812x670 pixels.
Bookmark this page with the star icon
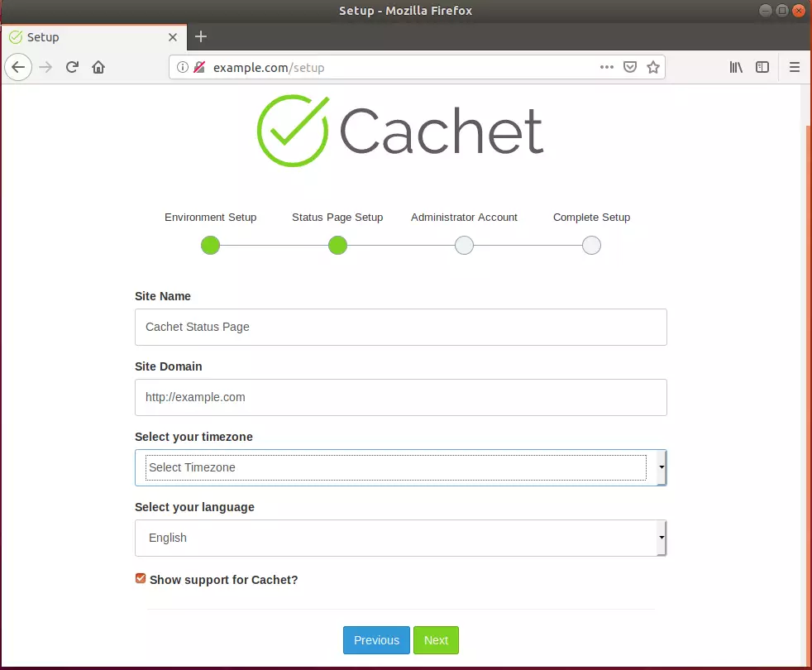tap(653, 67)
